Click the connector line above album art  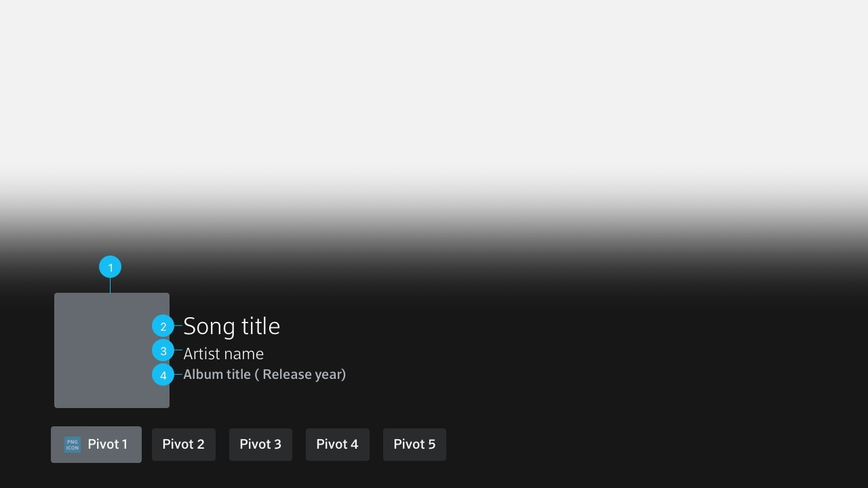pos(110,285)
